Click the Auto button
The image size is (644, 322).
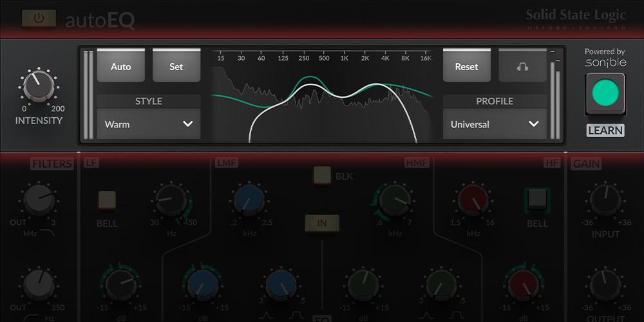click(x=120, y=66)
